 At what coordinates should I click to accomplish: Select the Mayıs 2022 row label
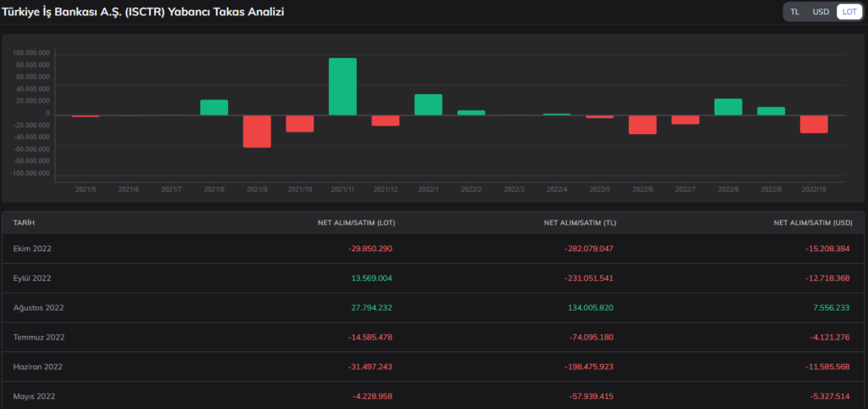pos(34,396)
